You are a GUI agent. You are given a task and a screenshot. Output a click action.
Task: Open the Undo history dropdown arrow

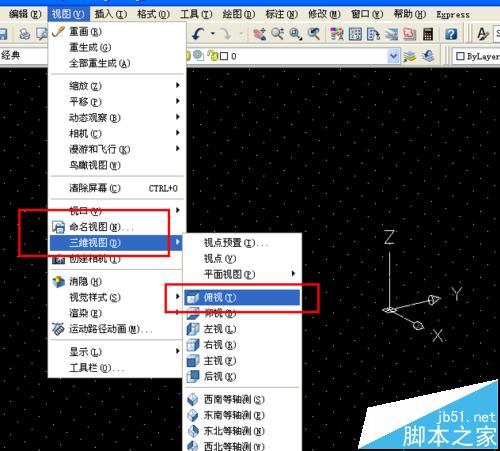212,34
